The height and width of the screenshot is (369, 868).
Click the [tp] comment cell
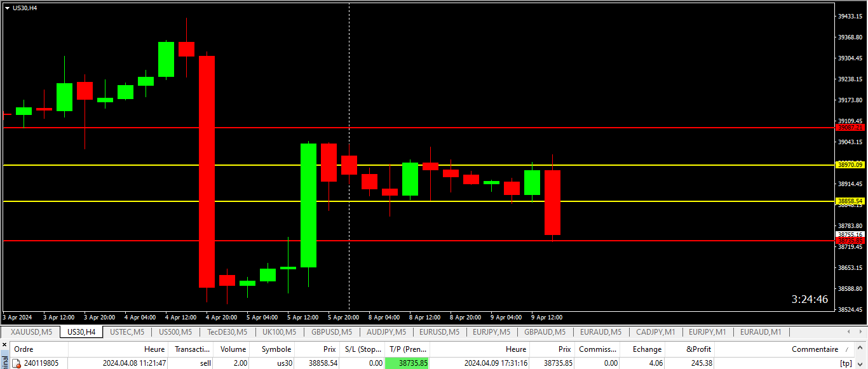click(x=846, y=363)
